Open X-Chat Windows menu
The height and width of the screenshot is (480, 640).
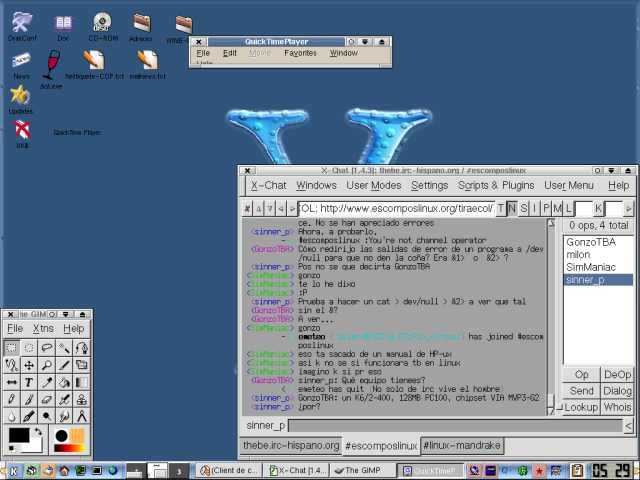click(x=316, y=185)
